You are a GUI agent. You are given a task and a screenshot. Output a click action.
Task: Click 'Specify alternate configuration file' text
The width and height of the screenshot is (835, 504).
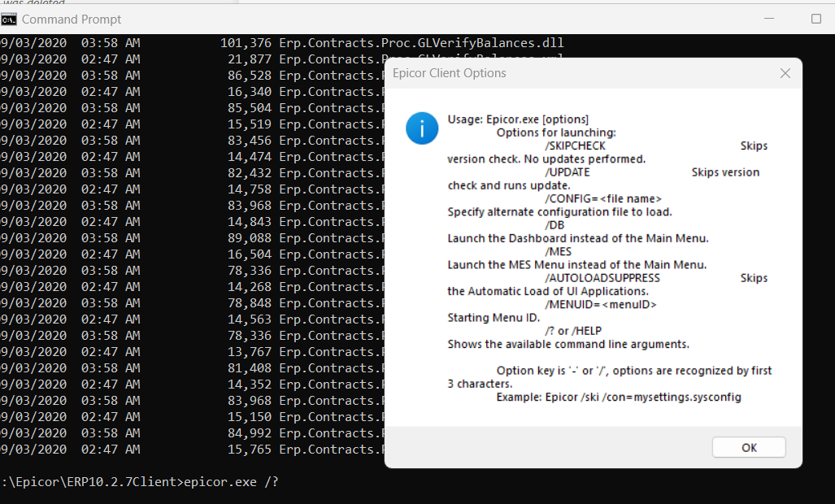pyautogui.click(x=559, y=212)
